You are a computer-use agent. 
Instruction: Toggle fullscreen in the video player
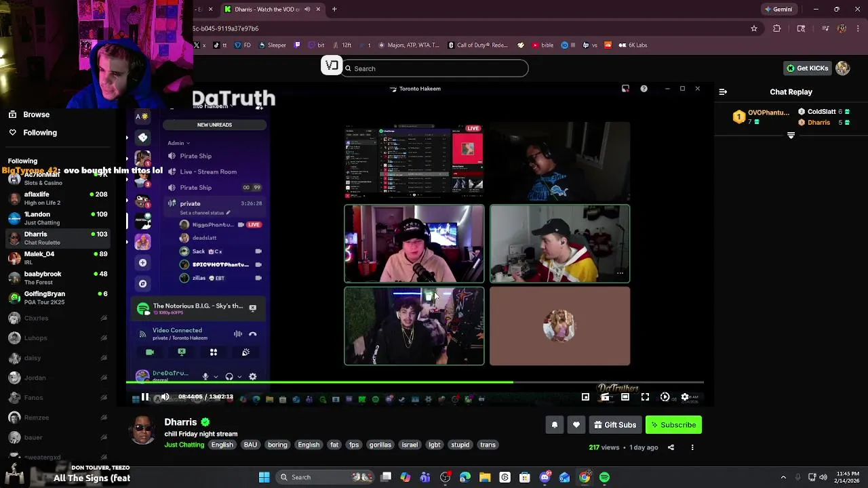[x=645, y=397]
